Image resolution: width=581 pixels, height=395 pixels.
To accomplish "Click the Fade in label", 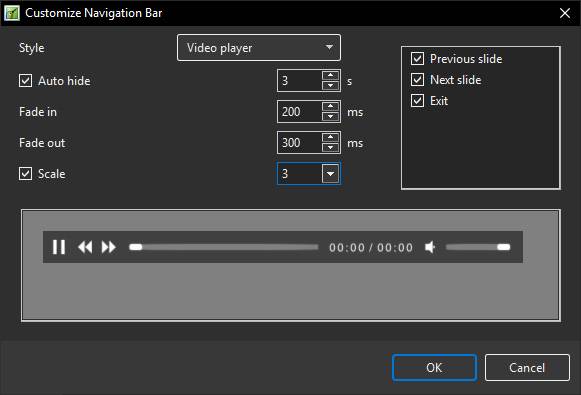I will pos(38,112).
